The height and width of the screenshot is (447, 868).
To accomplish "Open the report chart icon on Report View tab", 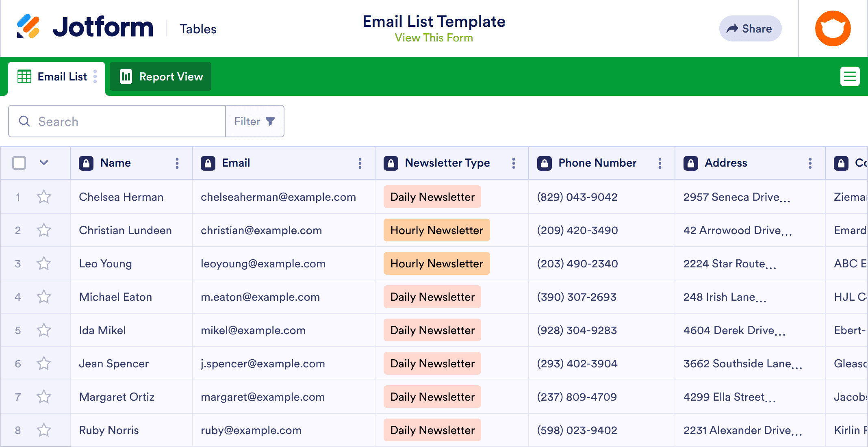I will [126, 76].
